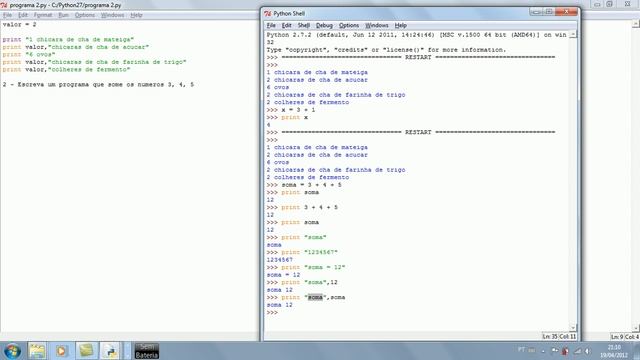Click shell line "x = 3 + 1"
The image size is (640, 360).
coord(291,110)
